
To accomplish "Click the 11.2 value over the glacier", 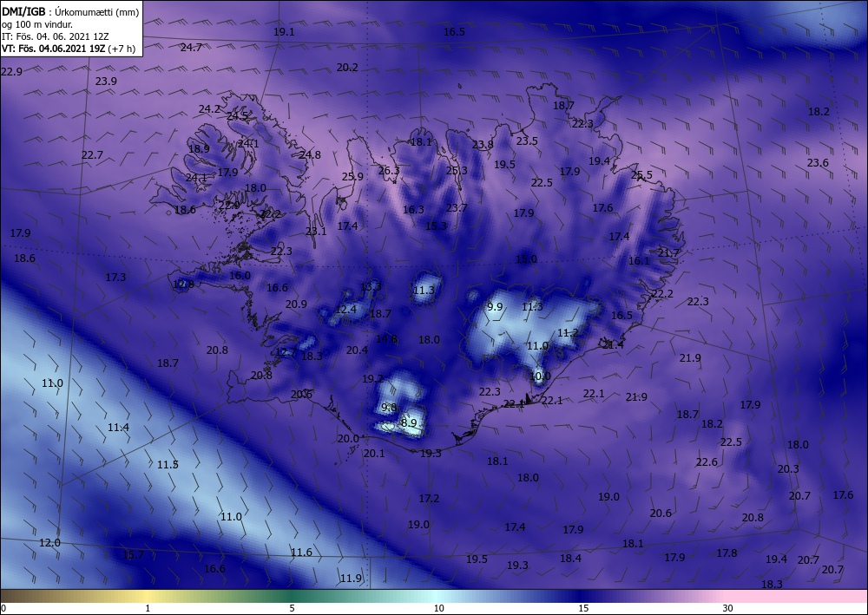I will [568, 333].
